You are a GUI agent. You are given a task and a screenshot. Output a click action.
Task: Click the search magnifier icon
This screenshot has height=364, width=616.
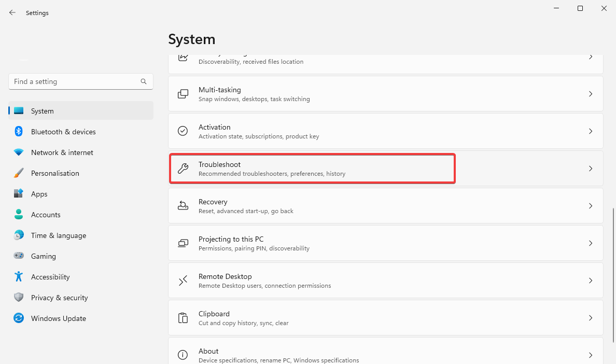click(144, 81)
